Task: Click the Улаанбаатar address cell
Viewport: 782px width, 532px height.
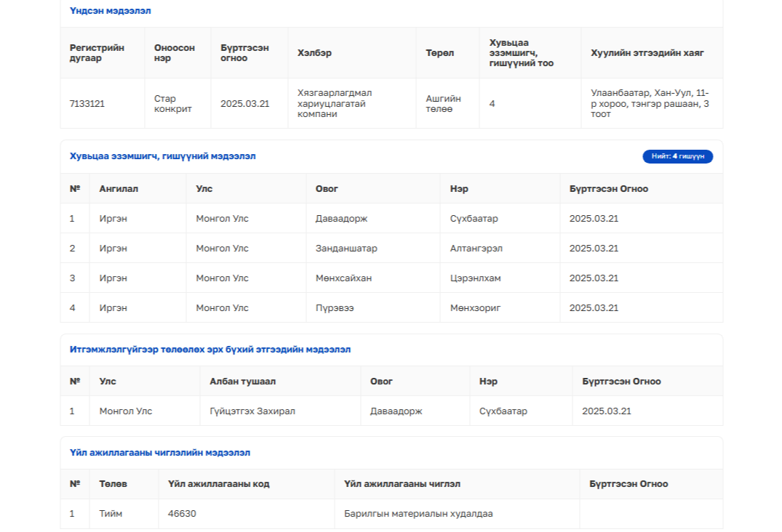Action: point(650,104)
